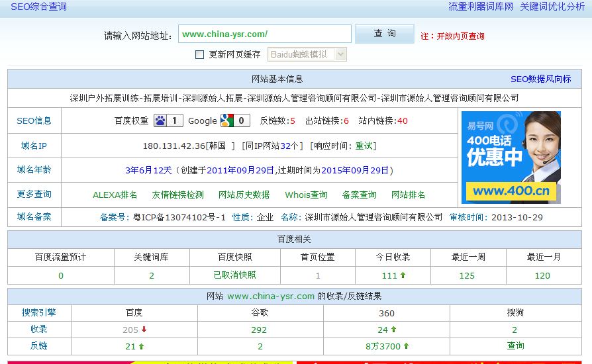The width and height of the screenshot is (592, 364).
Task: Click 百度 反链 value 21
Action: pyautogui.click(x=130, y=347)
